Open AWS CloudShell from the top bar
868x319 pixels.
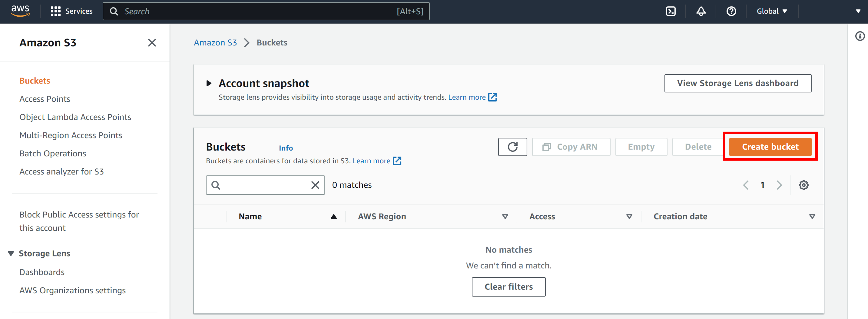coord(671,11)
